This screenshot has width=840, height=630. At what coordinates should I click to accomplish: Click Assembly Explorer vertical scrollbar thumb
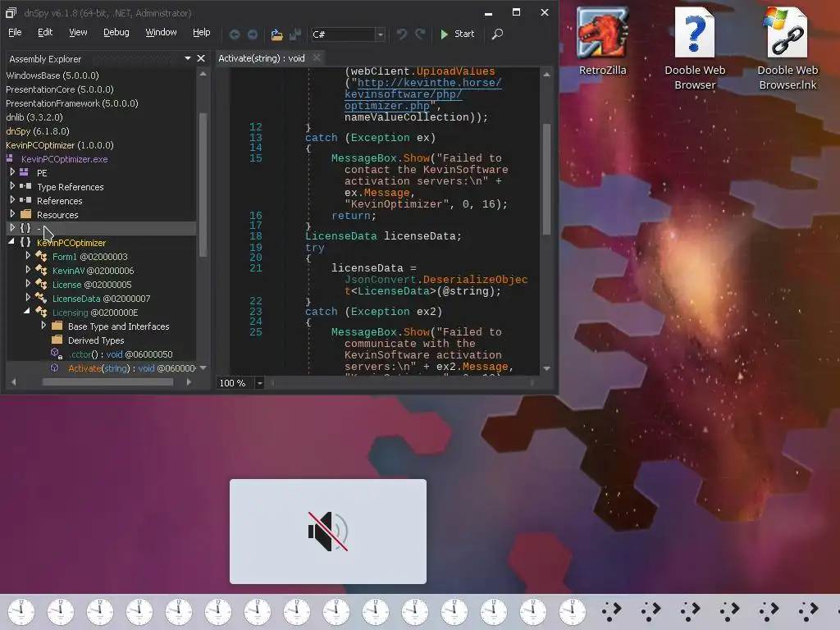pos(203,185)
